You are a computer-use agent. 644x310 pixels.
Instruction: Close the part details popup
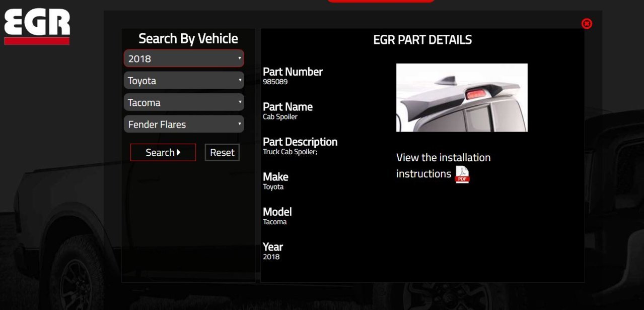[x=587, y=24]
